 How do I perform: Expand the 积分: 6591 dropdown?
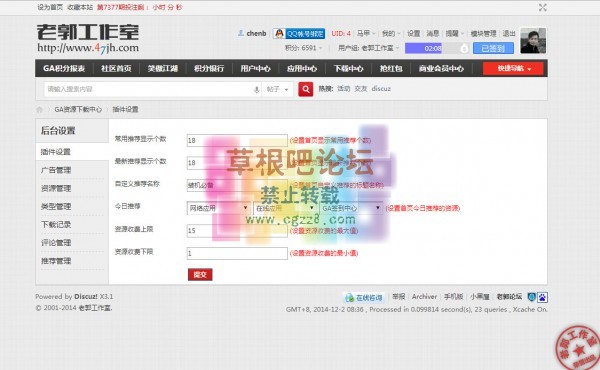click(x=303, y=48)
